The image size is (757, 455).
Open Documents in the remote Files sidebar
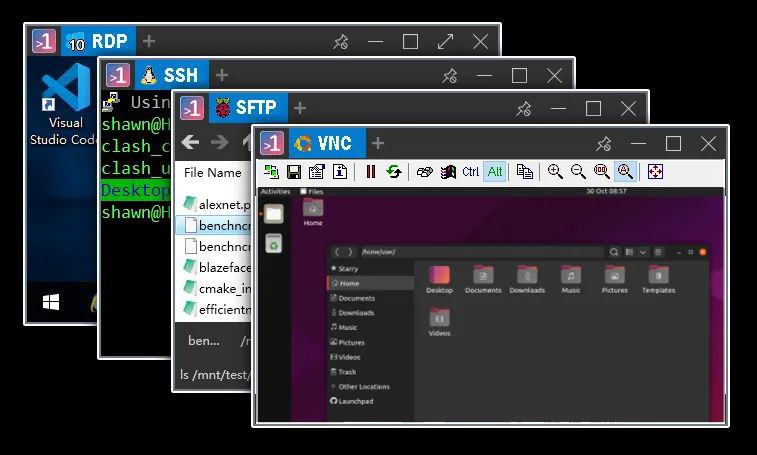pos(356,298)
